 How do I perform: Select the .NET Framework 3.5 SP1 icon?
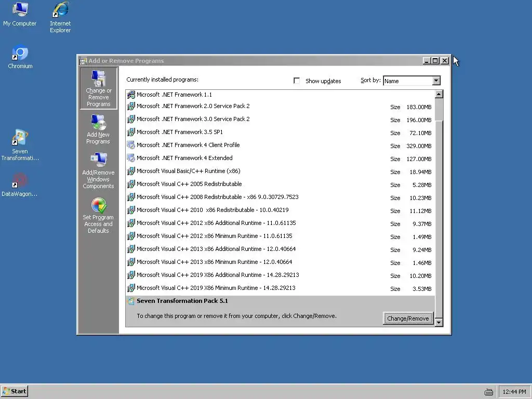131,132
